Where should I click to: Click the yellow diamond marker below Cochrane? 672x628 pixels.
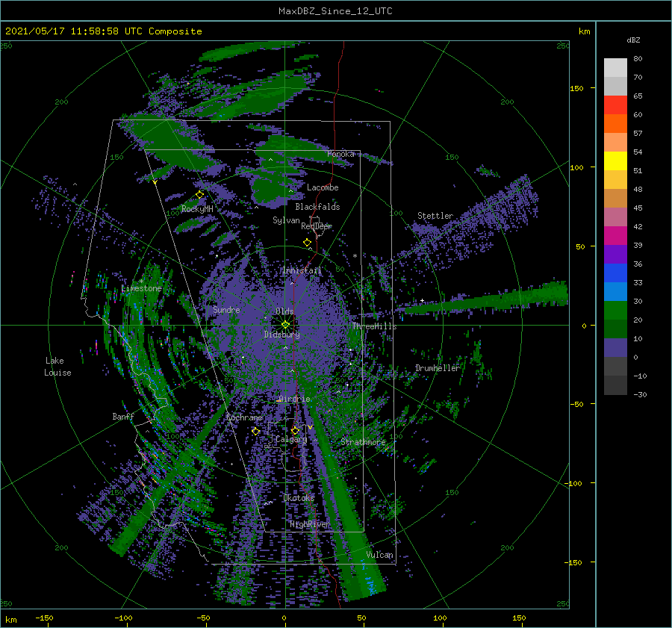[x=255, y=432]
